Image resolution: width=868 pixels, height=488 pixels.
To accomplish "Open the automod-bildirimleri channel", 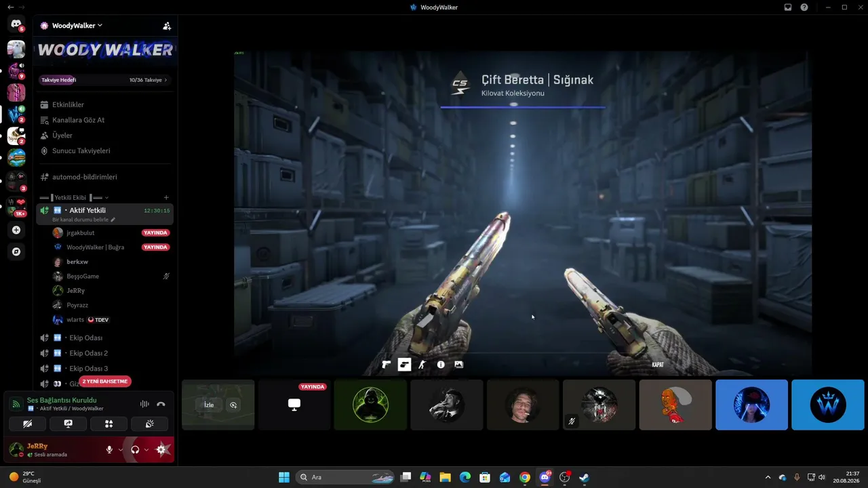I will click(x=105, y=177).
